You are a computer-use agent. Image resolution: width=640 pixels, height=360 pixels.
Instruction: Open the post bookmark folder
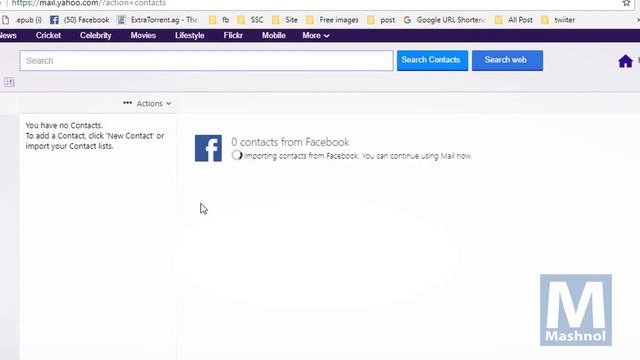[x=381, y=20]
